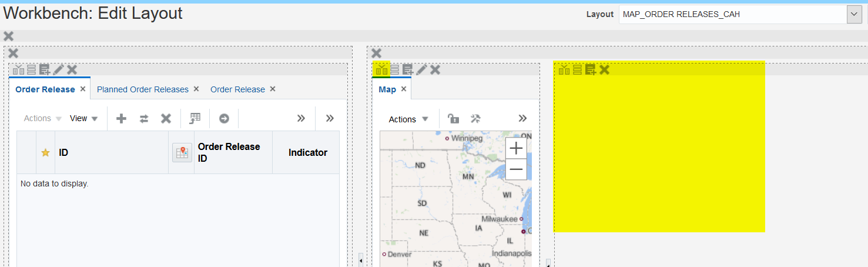The height and width of the screenshot is (267, 868).
Task: Open the Layout dropdown arrow
Action: pos(854,15)
